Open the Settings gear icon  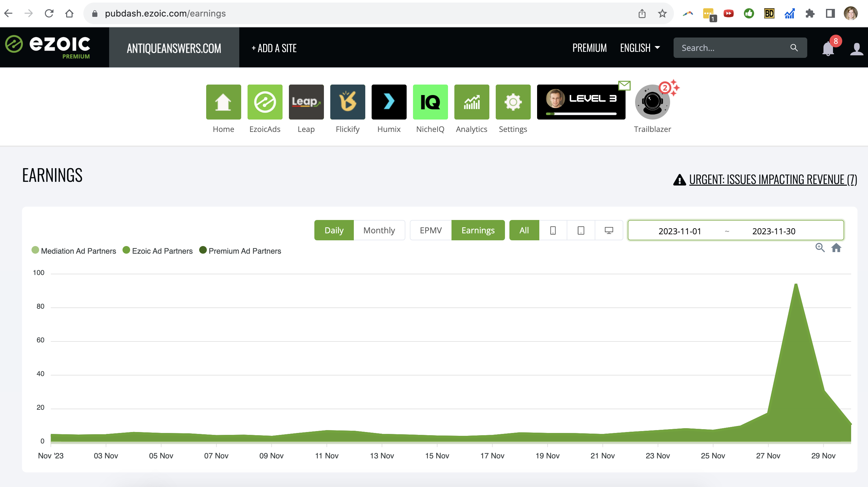[513, 102]
